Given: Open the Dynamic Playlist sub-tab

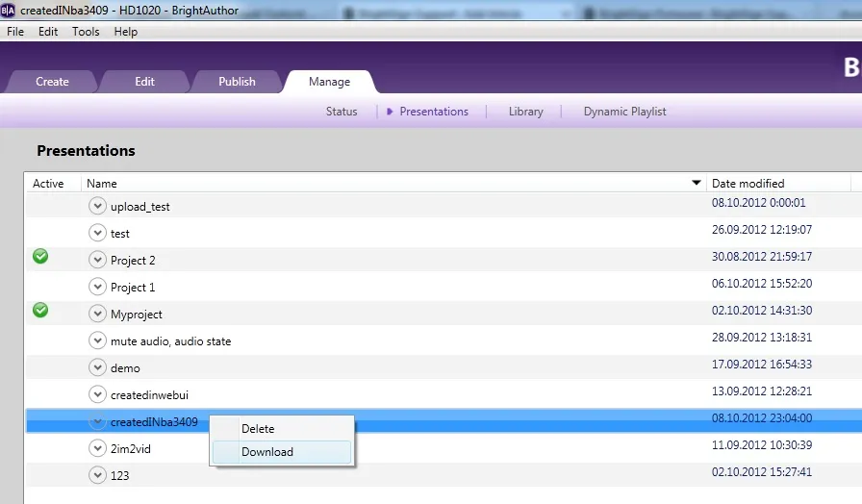Looking at the screenshot, I should coord(624,112).
